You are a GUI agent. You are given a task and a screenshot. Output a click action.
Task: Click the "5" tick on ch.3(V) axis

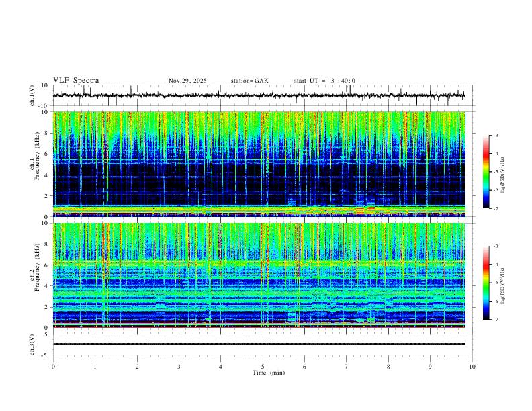[47, 334]
